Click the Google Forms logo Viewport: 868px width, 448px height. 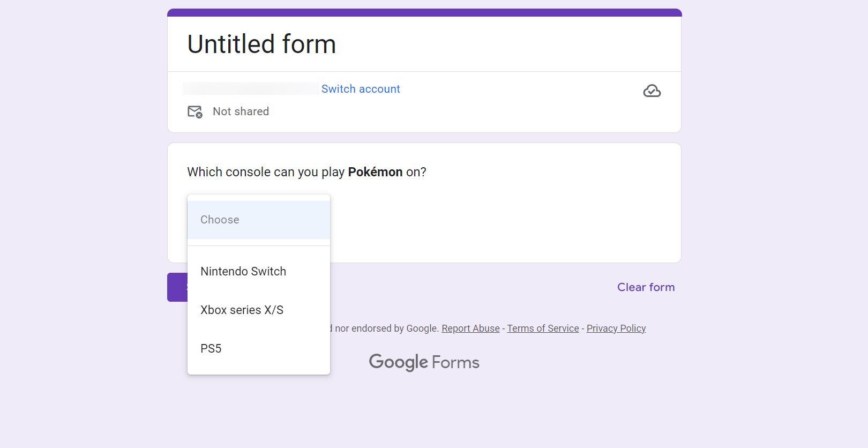(424, 362)
